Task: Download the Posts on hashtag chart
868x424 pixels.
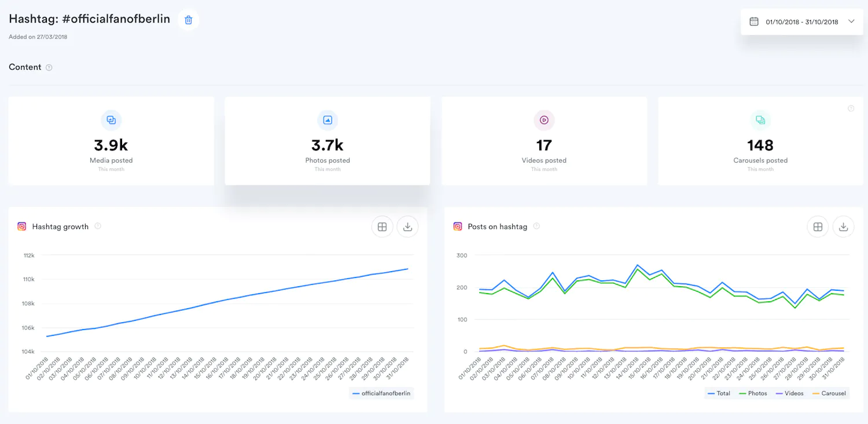Action: point(843,227)
